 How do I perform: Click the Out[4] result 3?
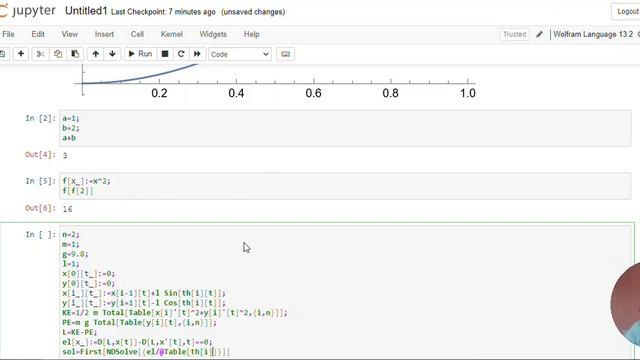click(x=65, y=156)
